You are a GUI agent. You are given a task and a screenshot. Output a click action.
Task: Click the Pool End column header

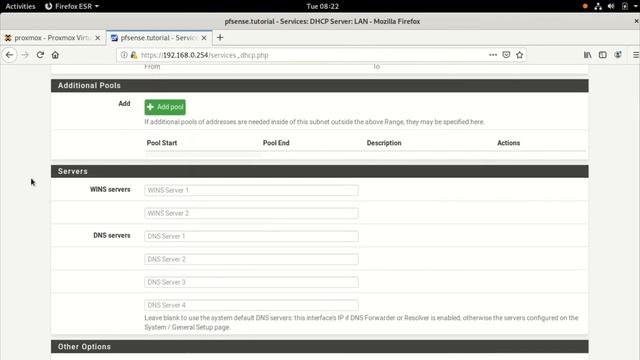tap(276, 143)
